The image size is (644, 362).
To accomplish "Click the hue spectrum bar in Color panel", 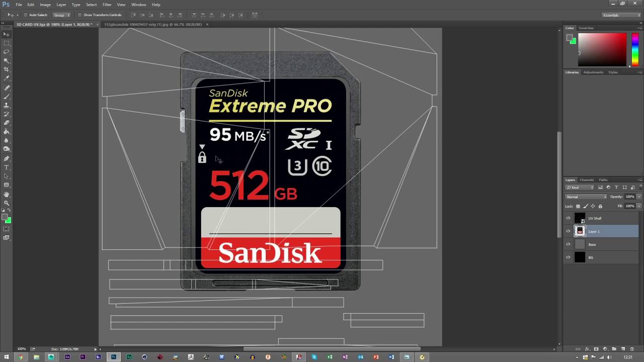I will pos(634,49).
